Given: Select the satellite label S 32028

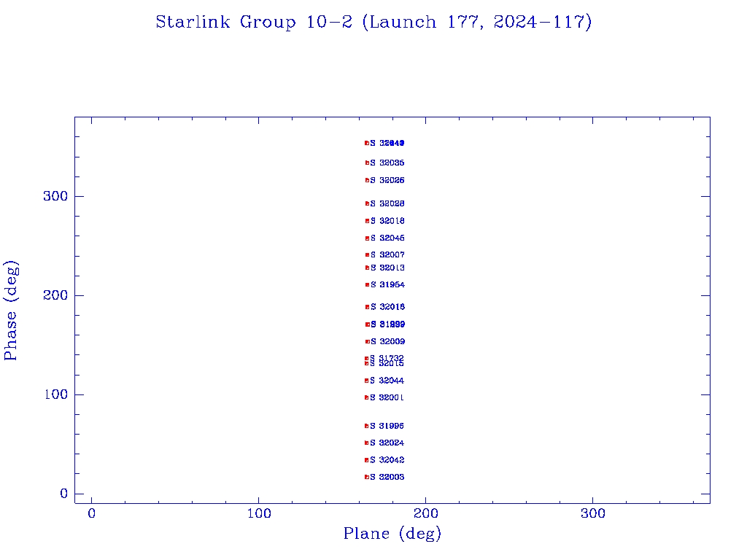Looking at the screenshot, I should tap(387, 203).
